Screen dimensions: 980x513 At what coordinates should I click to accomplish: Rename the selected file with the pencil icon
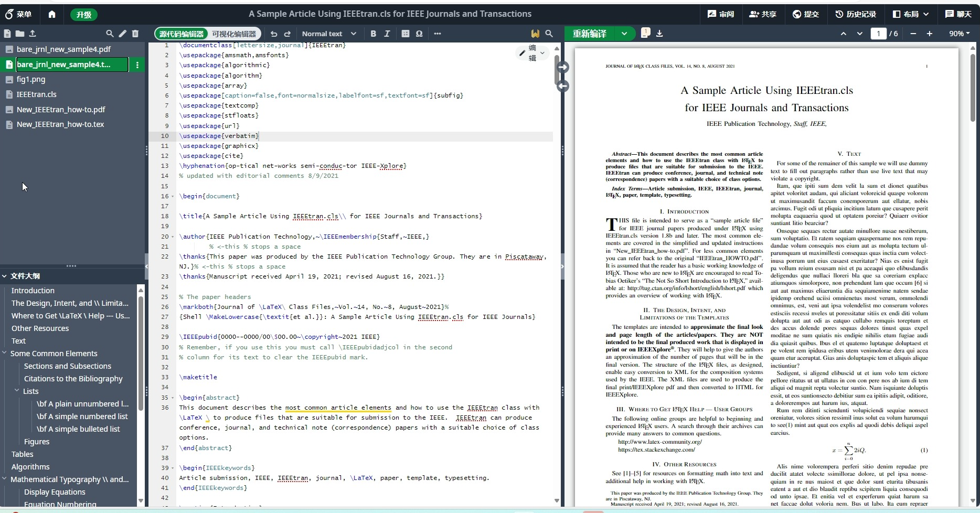click(x=122, y=34)
